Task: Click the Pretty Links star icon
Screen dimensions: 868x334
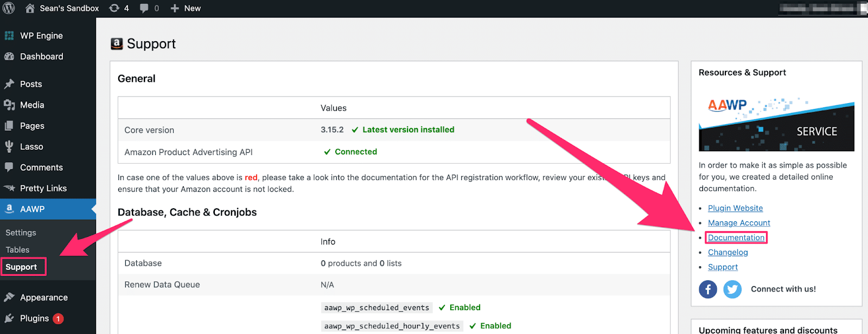Action: 9,188
